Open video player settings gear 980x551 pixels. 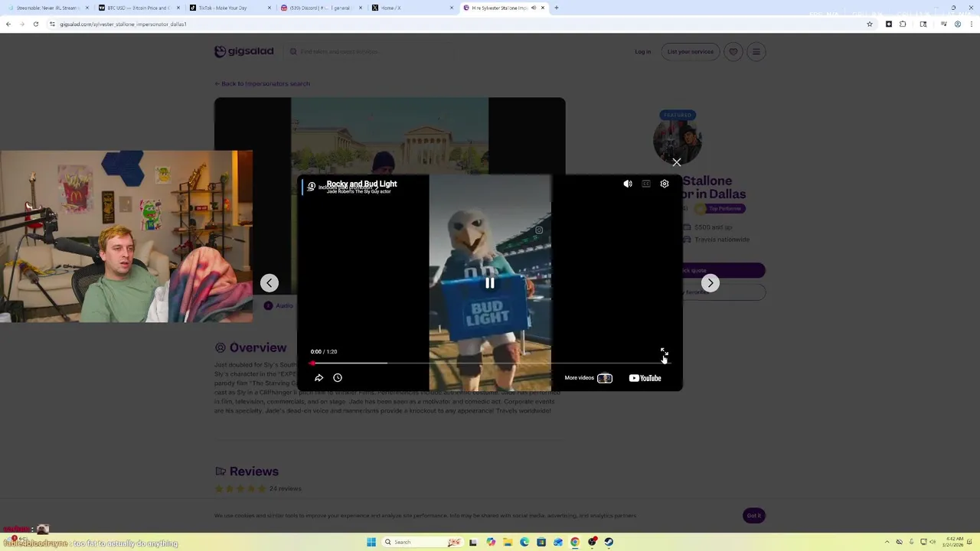(665, 184)
